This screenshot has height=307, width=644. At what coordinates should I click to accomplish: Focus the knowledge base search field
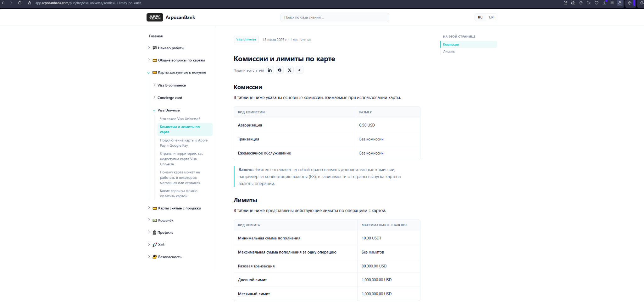point(335,17)
